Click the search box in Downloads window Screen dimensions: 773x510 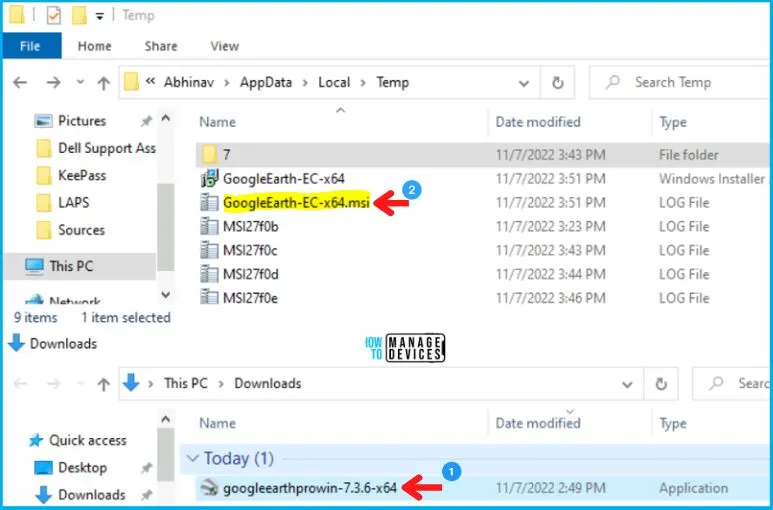tap(732, 384)
